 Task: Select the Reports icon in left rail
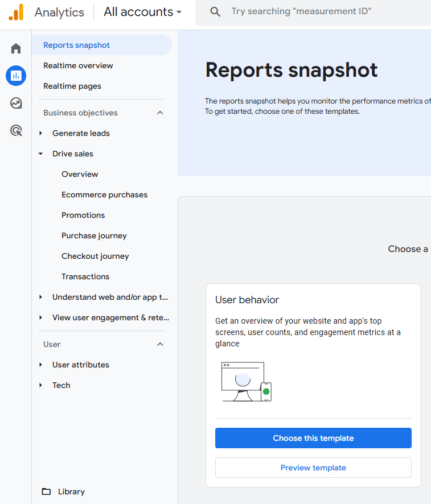coord(16,76)
